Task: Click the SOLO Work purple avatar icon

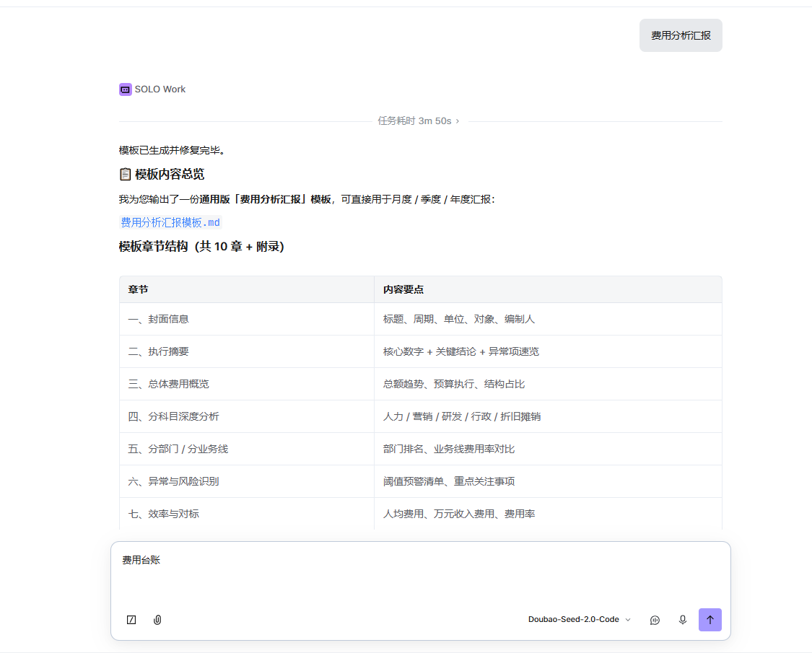Action: (x=126, y=89)
